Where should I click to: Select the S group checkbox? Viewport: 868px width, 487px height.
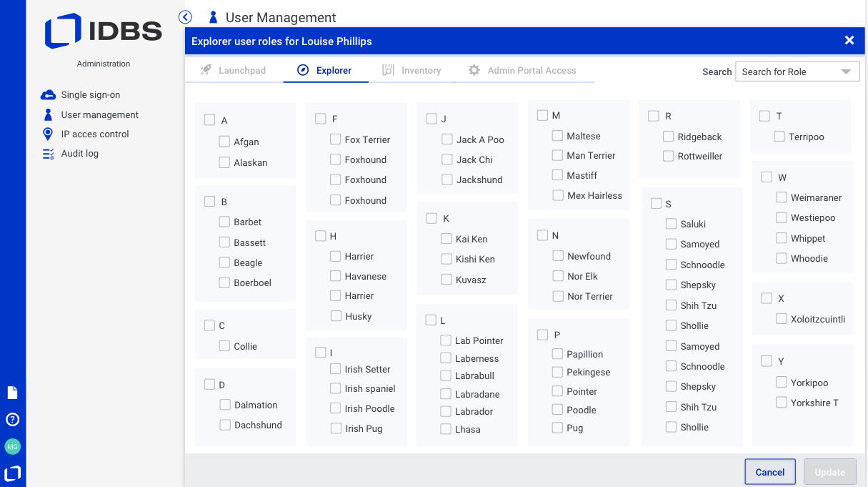[x=656, y=204]
